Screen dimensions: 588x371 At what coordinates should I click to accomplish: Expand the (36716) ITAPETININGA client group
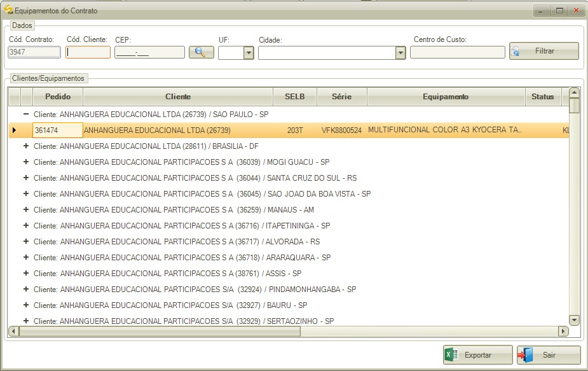(26, 225)
